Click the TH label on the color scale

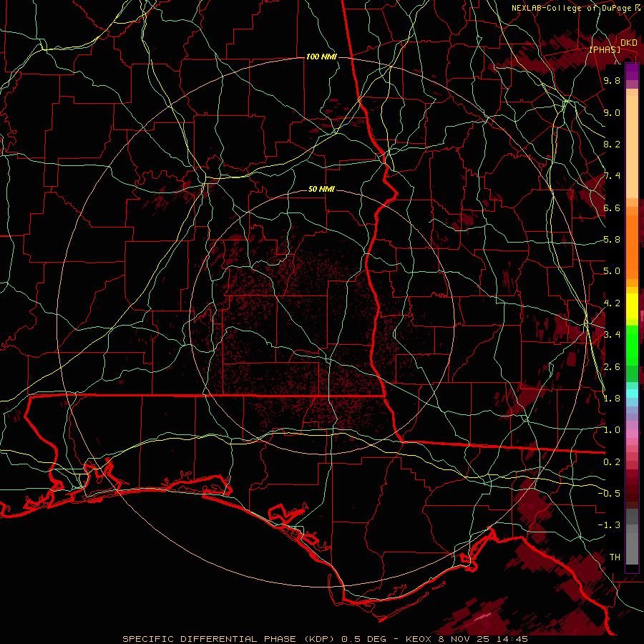tap(615, 557)
